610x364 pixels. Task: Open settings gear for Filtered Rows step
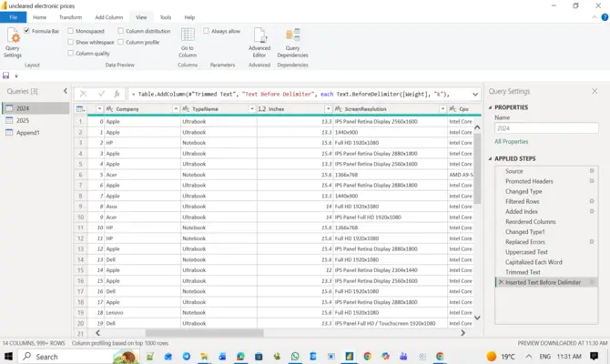592,201
